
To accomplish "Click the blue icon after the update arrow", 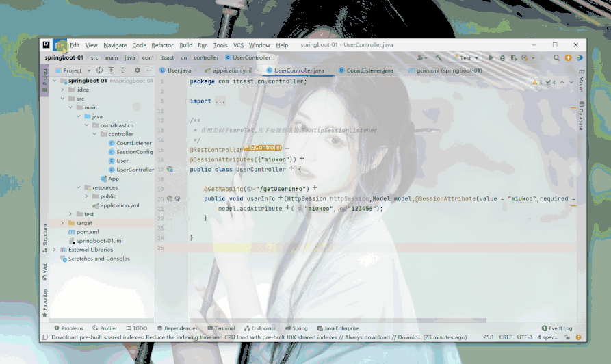I will pyautogui.click(x=580, y=57).
